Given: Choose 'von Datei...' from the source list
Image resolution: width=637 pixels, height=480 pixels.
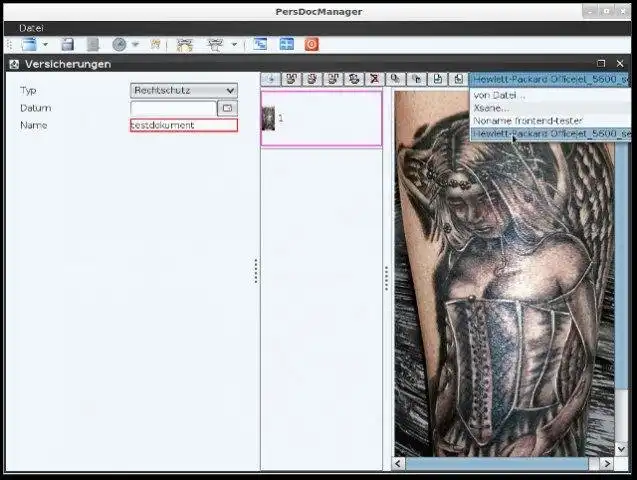Looking at the screenshot, I should (x=550, y=95).
